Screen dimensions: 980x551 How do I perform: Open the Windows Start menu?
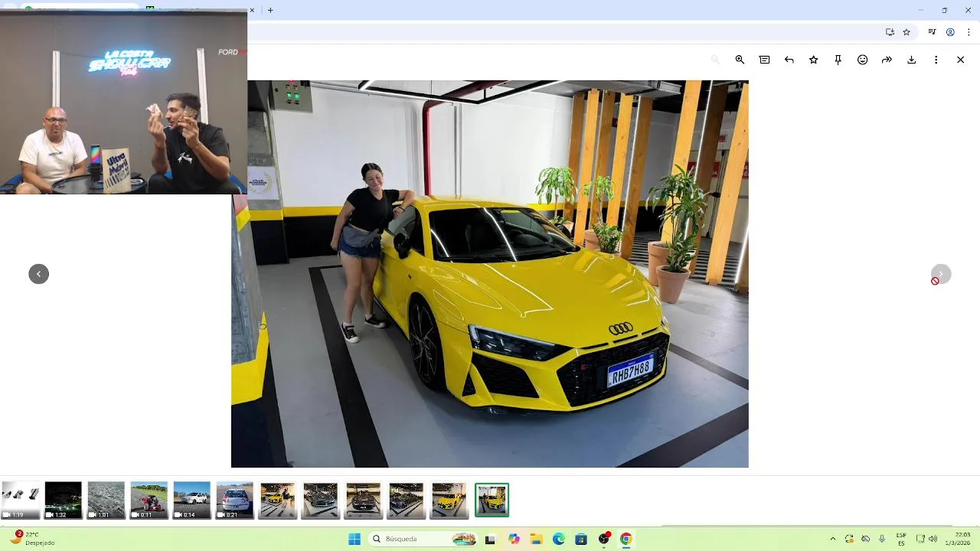354,539
